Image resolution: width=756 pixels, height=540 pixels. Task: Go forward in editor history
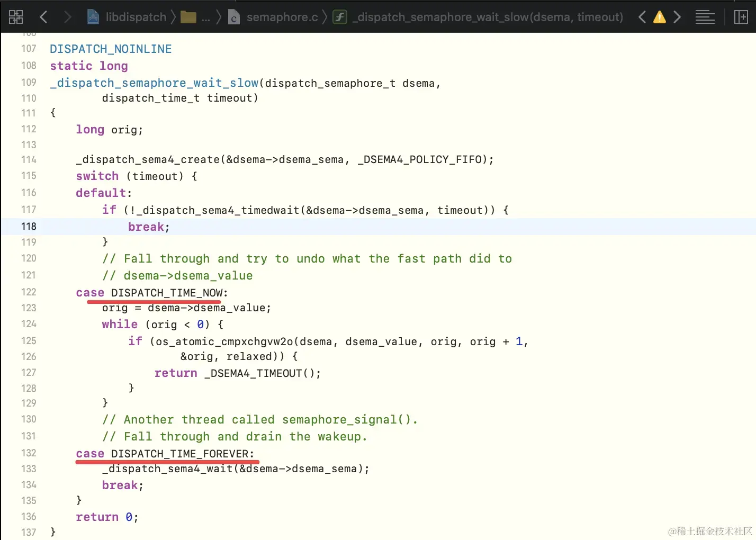tap(67, 17)
